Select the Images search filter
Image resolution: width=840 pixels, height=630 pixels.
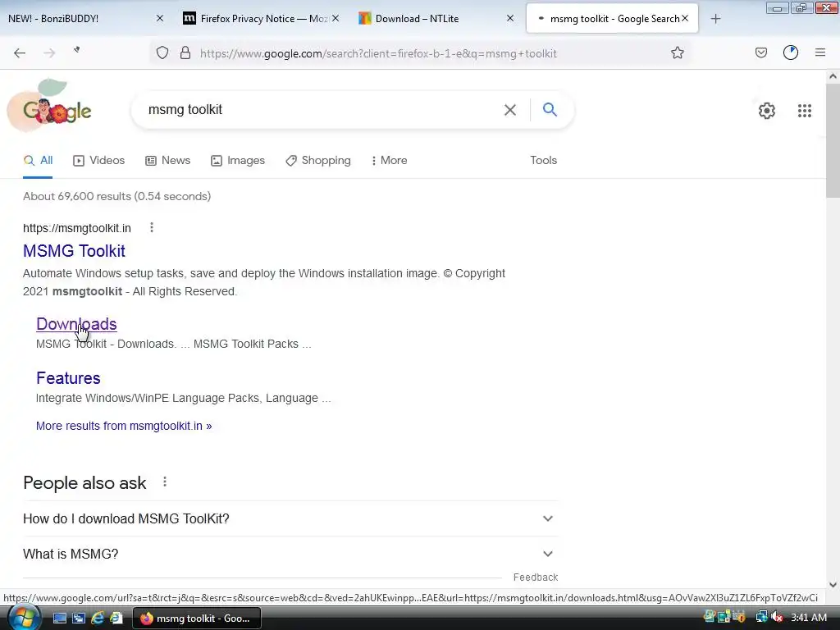[x=238, y=160]
